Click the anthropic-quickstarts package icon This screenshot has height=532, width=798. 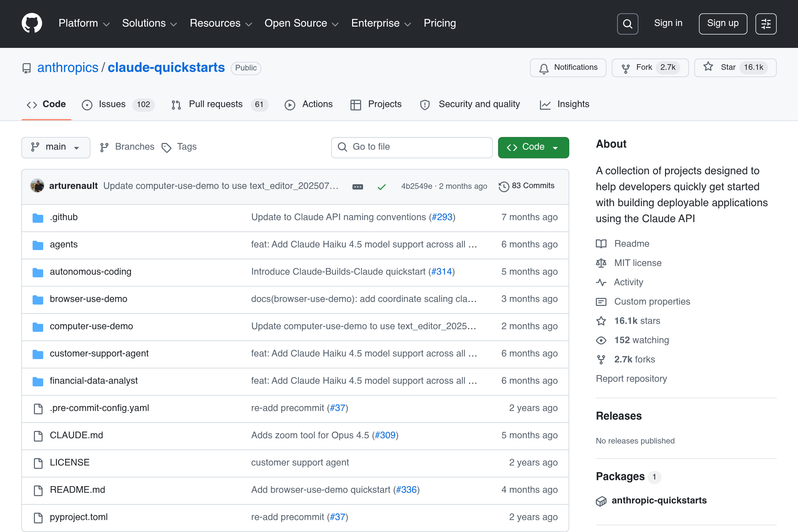pos(601,501)
